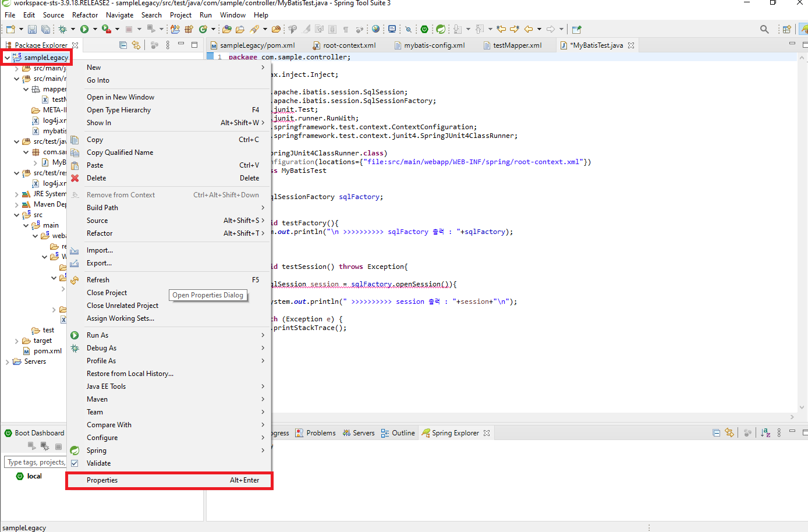
Task: Open the Run button dropdown arrow
Action: tap(95, 29)
